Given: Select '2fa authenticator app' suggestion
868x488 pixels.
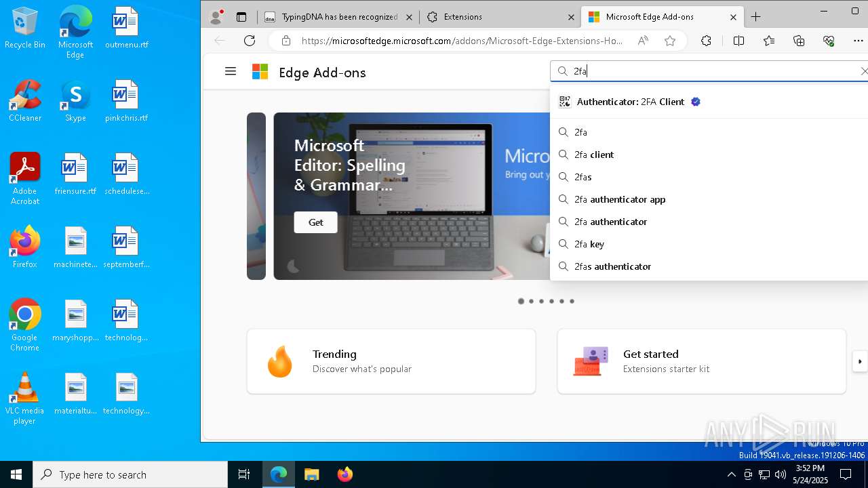Looking at the screenshot, I should pyautogui.click(x=709, y=199).
